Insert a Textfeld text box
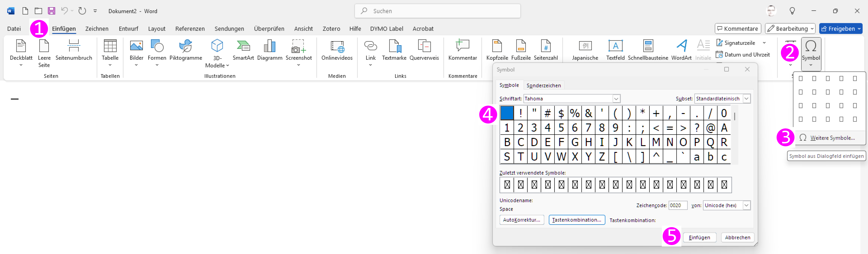 coord(615,50)
